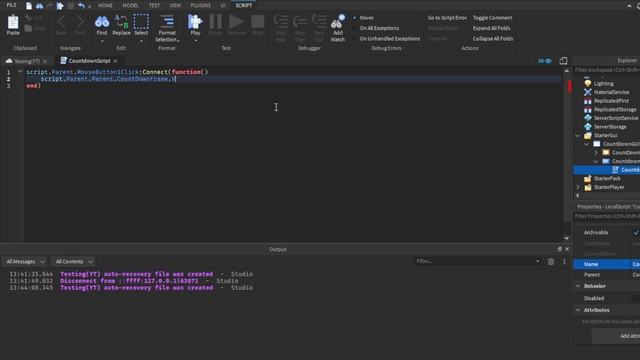This screenshot has height=360, width=640.
Task: Expand the StarterPlayer tree node
Action: click(578, 187)
